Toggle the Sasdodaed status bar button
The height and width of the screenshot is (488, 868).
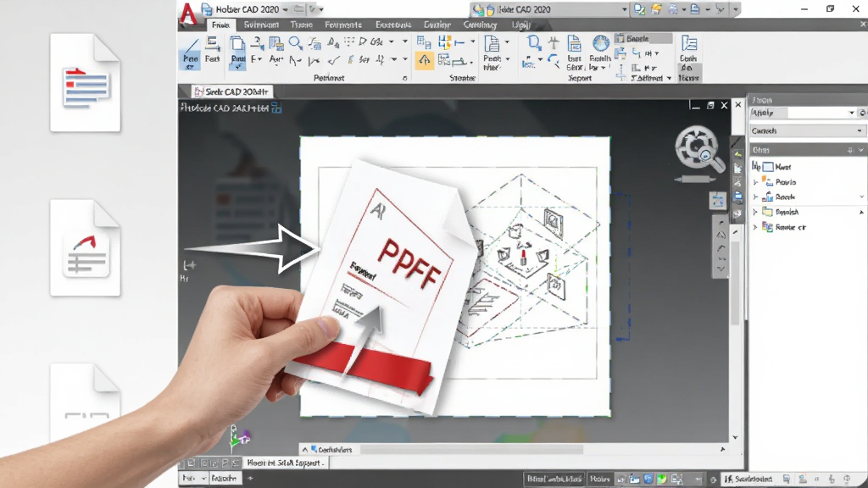pyautogui.click(x=749, y=479)
